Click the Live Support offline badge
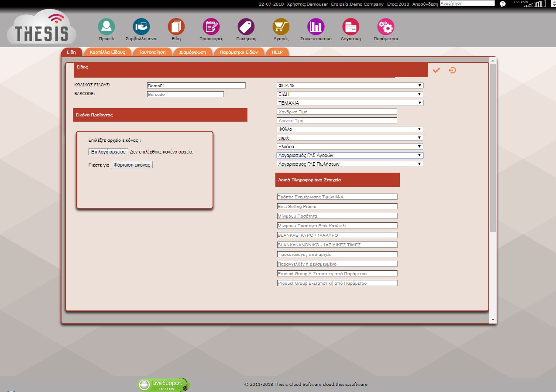The image size is (556, 392). (164, 385)
